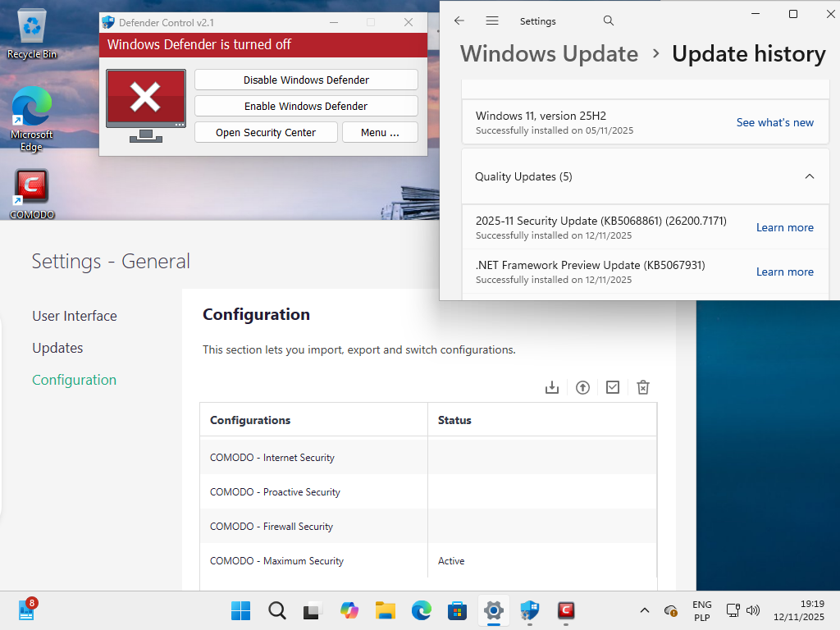Click Windows Update breadcrumb link
The image size is (840, 630).
(549, 53)
